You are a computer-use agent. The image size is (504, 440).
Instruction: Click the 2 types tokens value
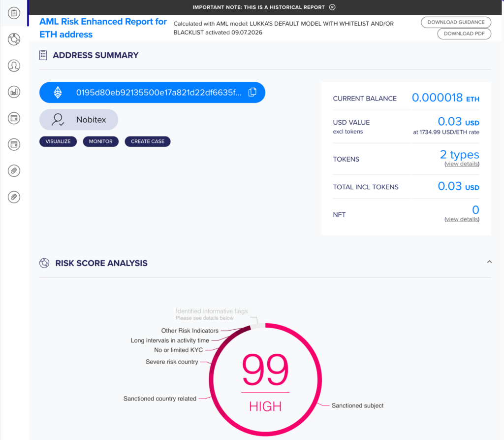459,155
